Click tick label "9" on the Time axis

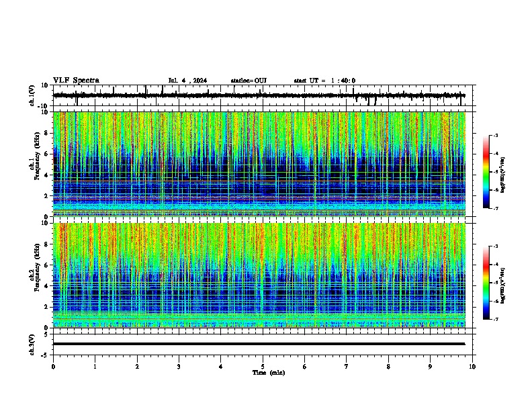[430, 367]
